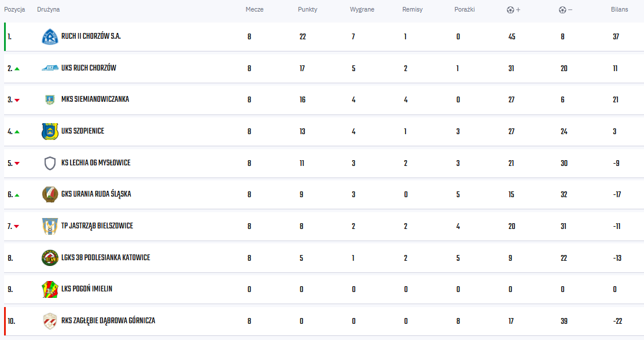Open the KS LECHIA 06 MYSŁOWICE team page

[x=95, y=162]
